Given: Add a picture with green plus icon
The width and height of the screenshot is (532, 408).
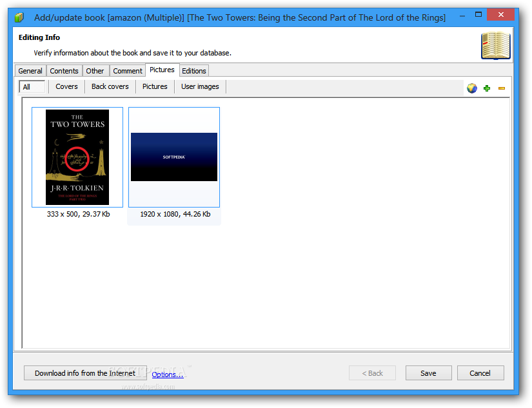Looking at the screenshot, I should pos(487,88).
